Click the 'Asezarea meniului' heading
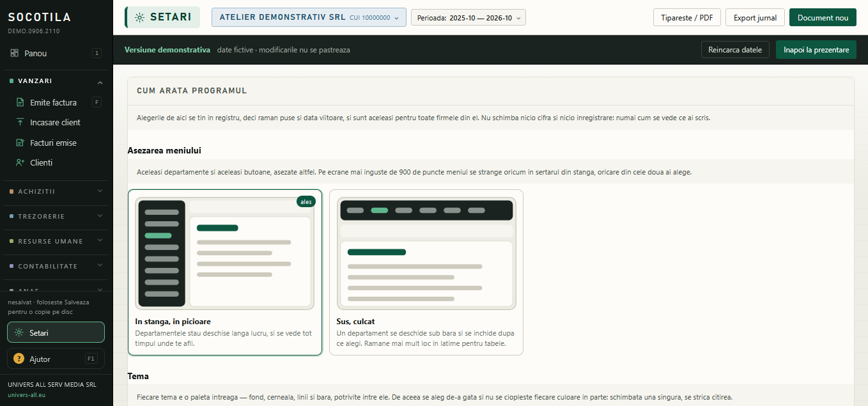The width and height of the screenshot is (868, 406). click(164, 150)
